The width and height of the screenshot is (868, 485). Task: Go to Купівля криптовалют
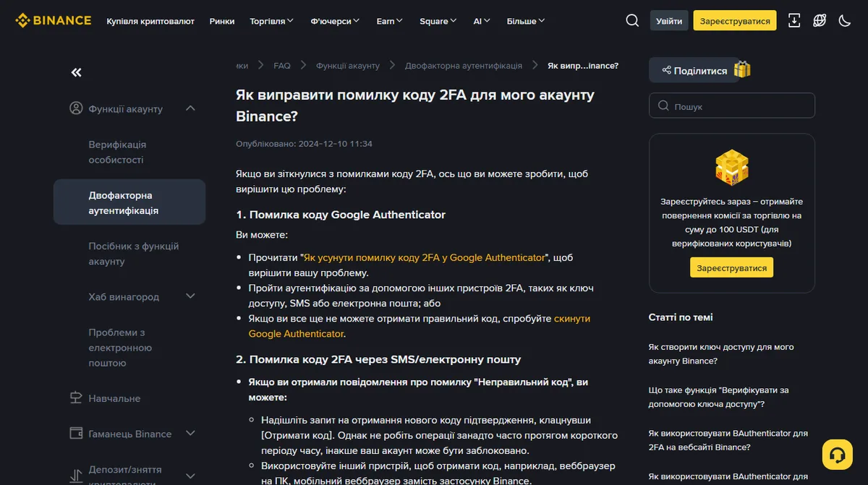point(150,21)
